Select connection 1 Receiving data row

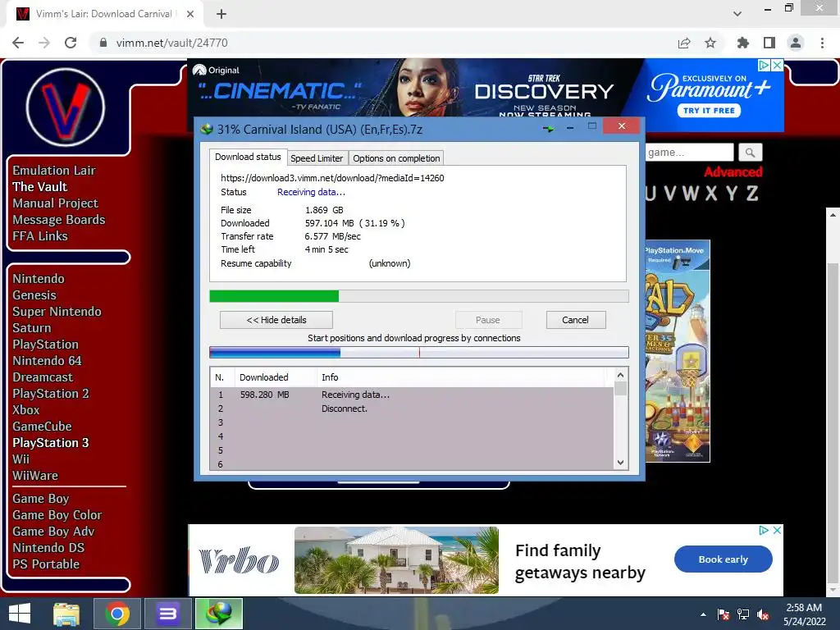(413, 395)
